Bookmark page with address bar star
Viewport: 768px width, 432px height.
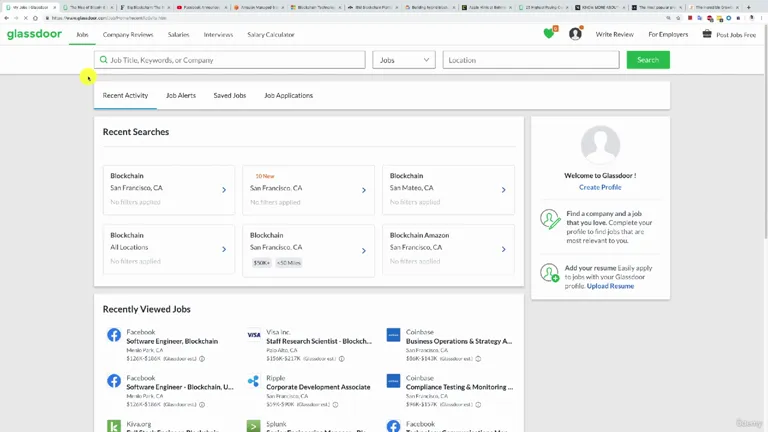point(678,18)
